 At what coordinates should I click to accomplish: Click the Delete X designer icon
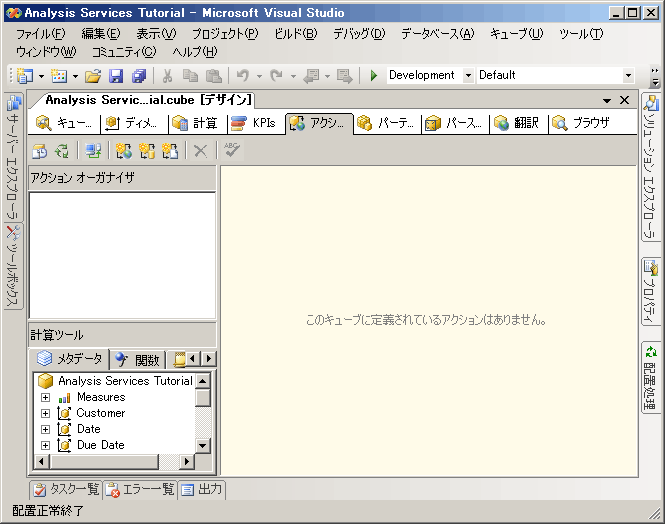(200, 151)
